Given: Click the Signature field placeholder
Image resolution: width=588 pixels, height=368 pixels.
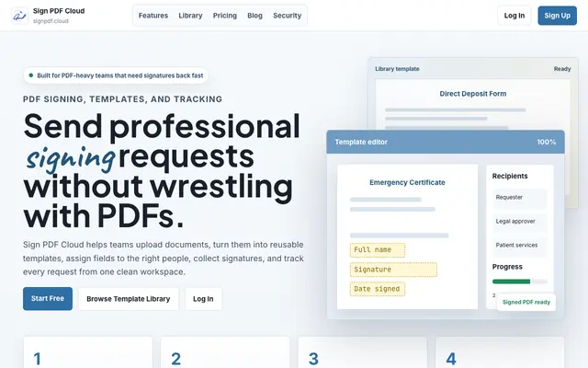Looking at the screenshot, I should (x=393, y=270).
